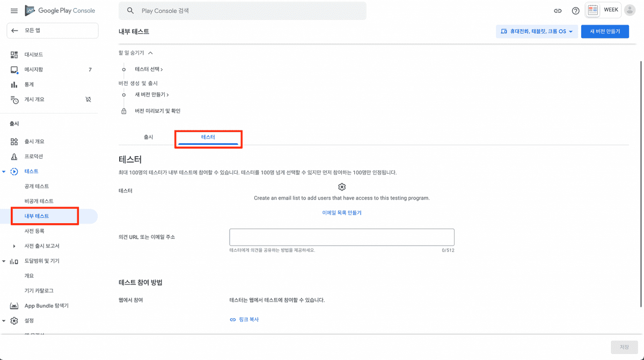Open the help question mark icon

click(x=575, y=11)
